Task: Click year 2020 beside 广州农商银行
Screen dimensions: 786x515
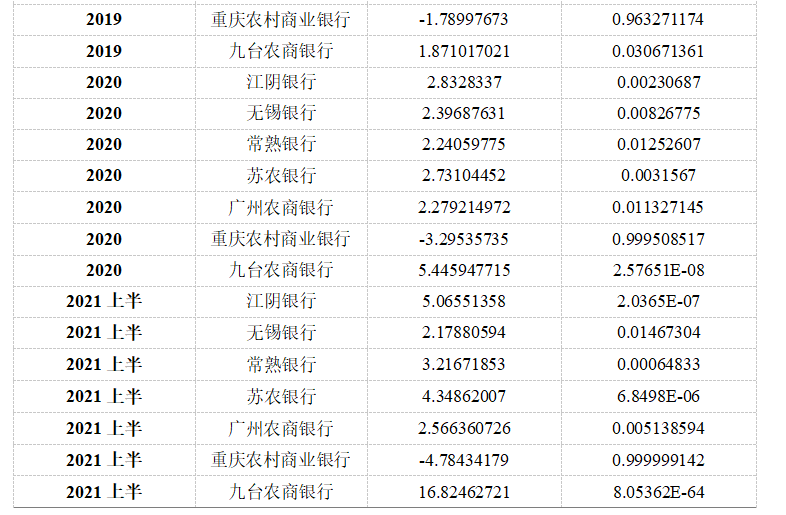Action: [104, 208]
